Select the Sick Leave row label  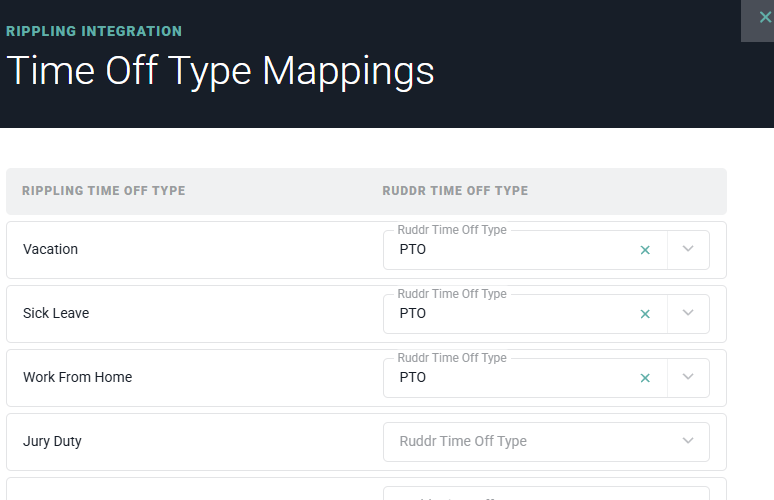point(56,314)
